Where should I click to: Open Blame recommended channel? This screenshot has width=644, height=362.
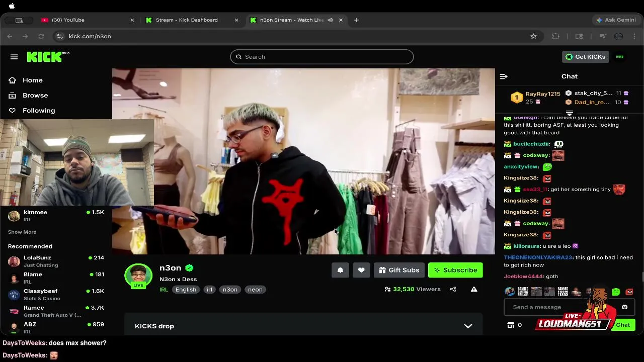[56, 278]
